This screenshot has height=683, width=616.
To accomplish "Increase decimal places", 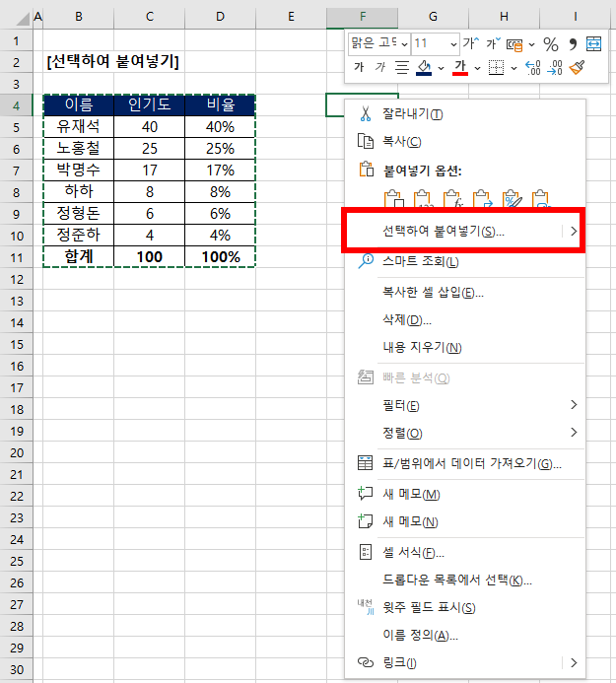I will tap(533, 68).
